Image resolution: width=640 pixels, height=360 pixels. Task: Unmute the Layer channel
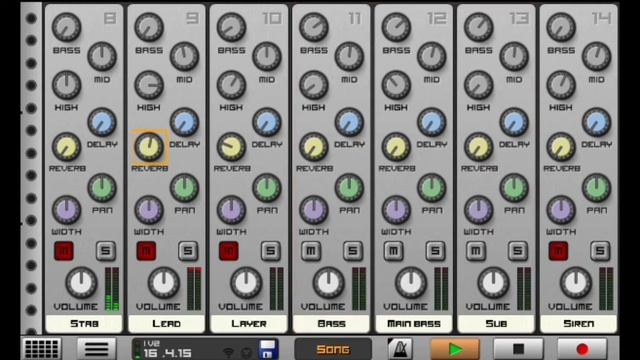click(229, 251)
